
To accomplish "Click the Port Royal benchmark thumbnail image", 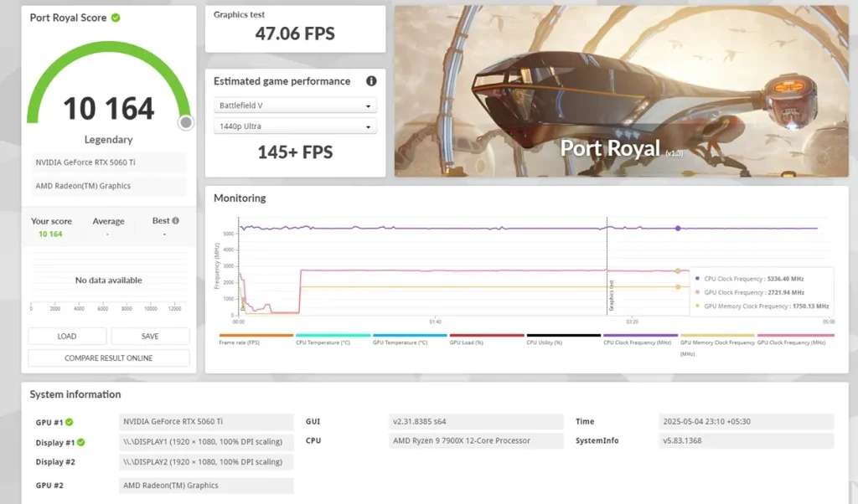I will [x=621, y=91].
